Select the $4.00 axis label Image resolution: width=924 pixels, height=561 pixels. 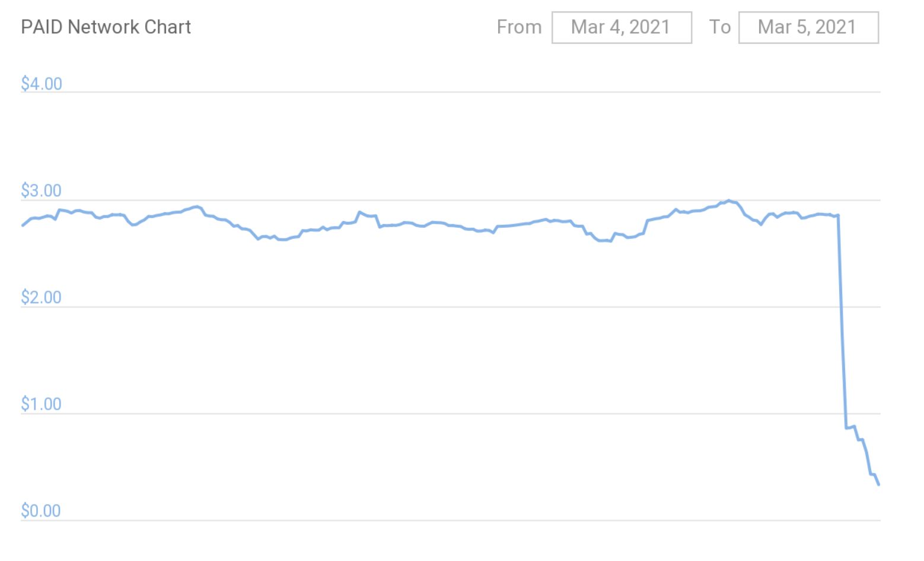tap(41, 84)
